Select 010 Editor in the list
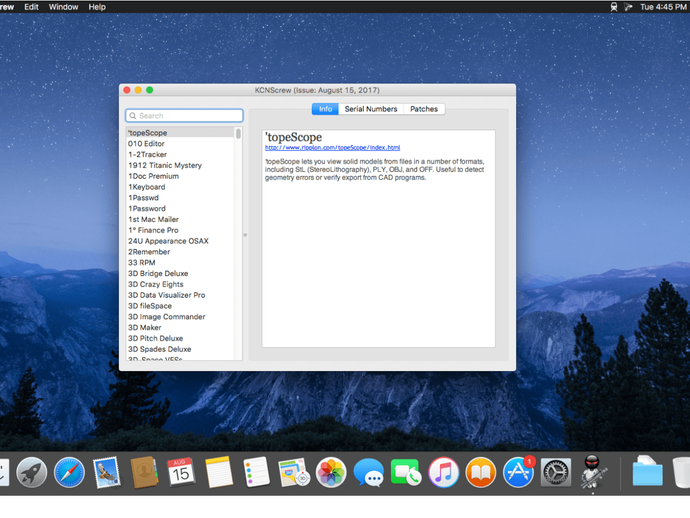This screenshot has height=518, width=690. coord(180,143)
